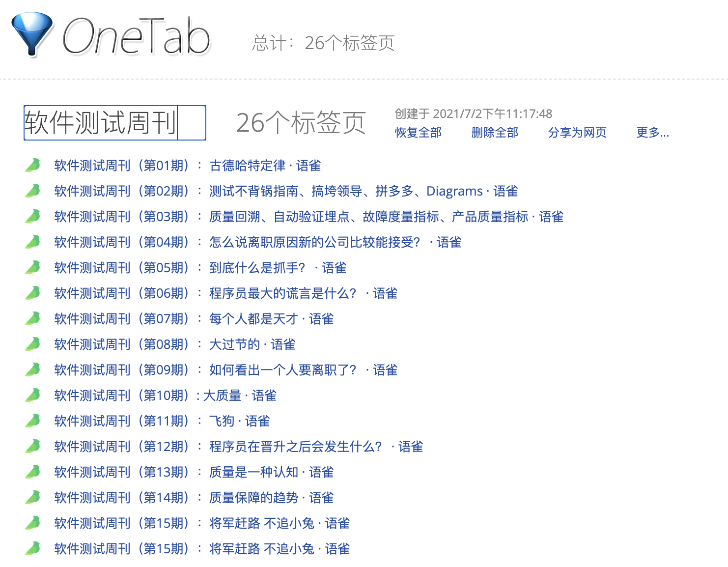The width and height of the screenshot is (728, 567).
Task: Open link 第05期：到底什么是抓手？
Action: (x=200, y=268)
